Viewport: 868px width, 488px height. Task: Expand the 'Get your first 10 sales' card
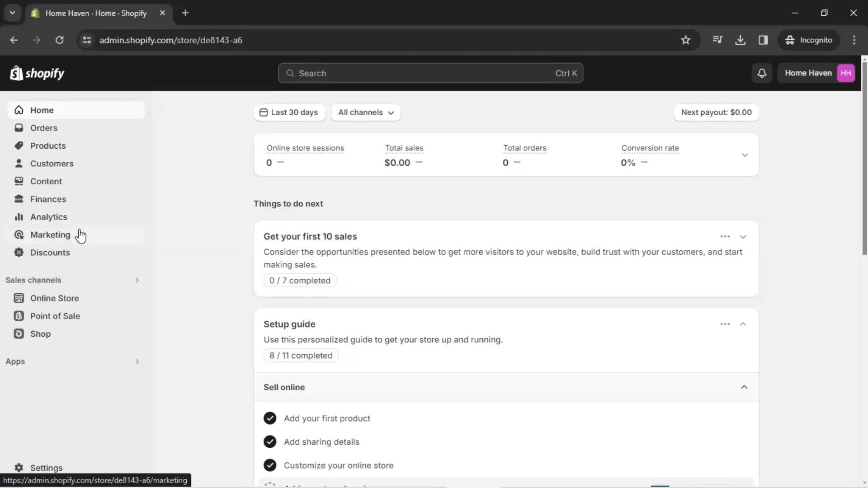[x=743, y=237]
